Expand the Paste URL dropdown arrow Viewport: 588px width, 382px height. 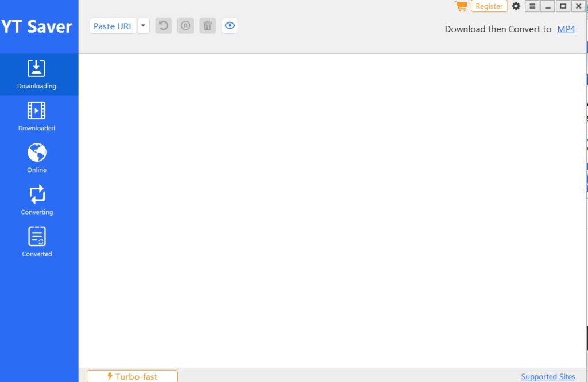tap(143, 26)
